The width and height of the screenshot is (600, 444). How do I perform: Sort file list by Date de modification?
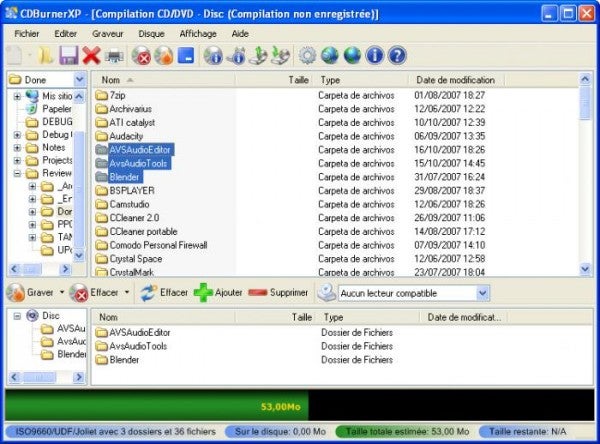coord(456,80)
